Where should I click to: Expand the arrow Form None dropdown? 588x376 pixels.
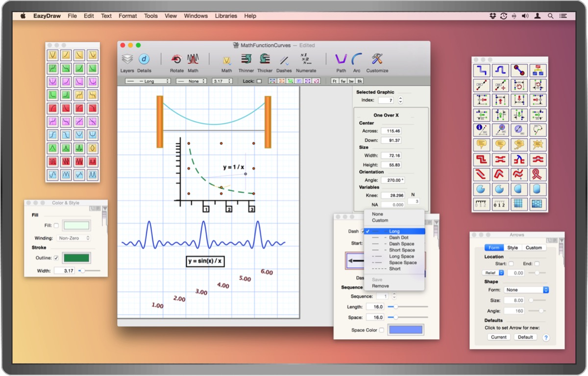click(527, 290)
